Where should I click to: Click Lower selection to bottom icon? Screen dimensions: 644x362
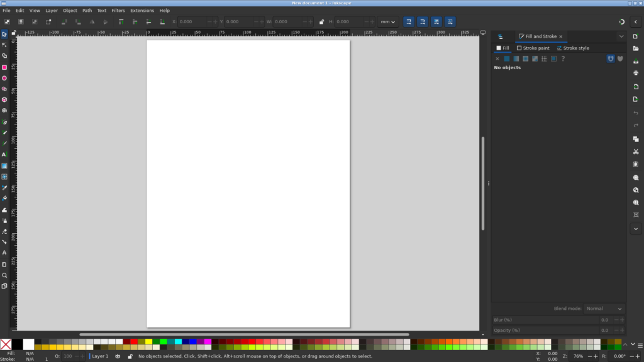click(x=162, y=22)
